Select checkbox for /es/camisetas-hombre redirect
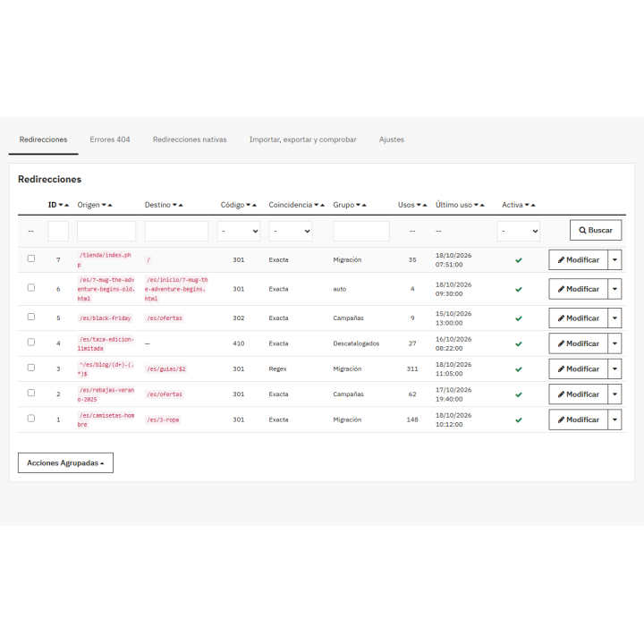 pos(31,418)
